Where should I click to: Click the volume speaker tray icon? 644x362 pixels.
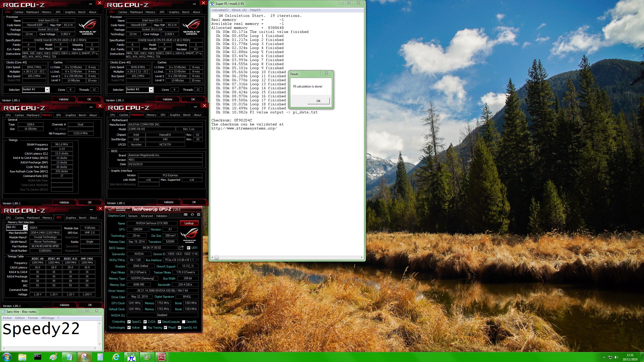[x=616, y=357]
